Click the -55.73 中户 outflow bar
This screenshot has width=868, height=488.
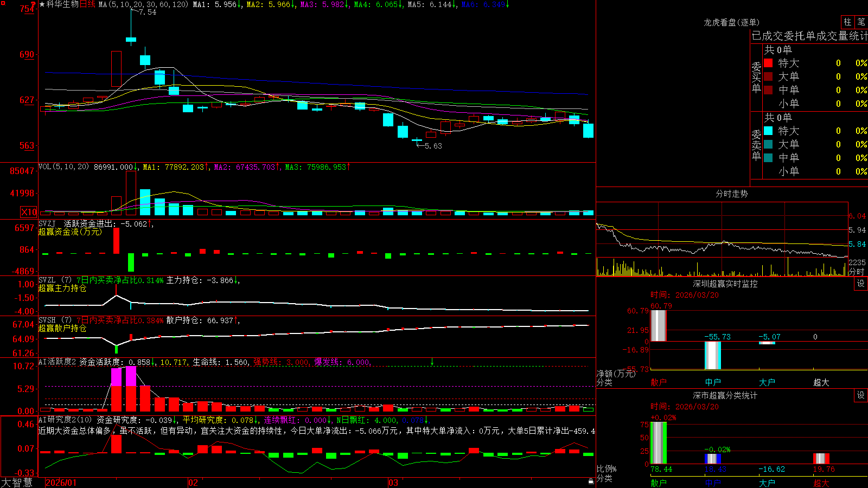point(713,355)
